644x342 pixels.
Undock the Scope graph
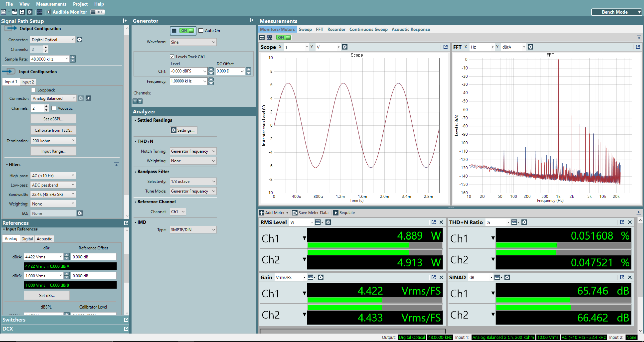coord(445,47)
